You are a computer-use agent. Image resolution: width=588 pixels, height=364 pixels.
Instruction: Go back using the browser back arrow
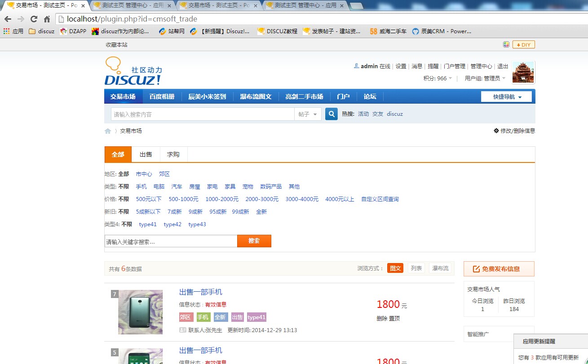point(8,19)
